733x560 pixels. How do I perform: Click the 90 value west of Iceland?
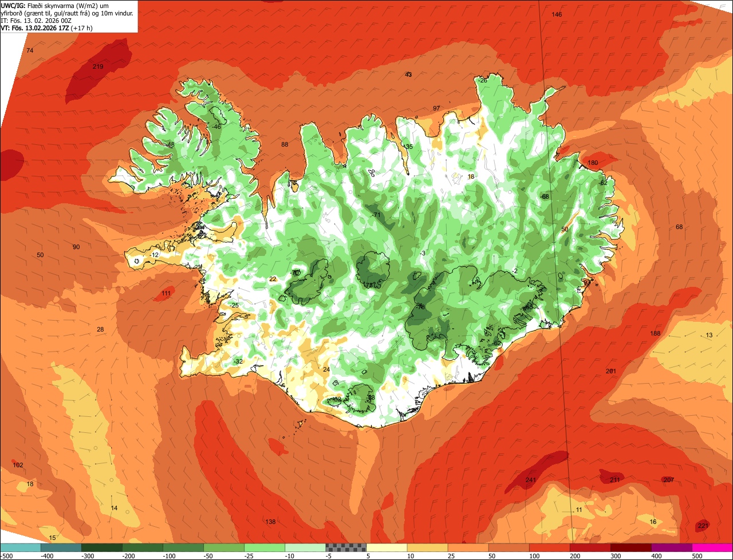click(76, 247)
